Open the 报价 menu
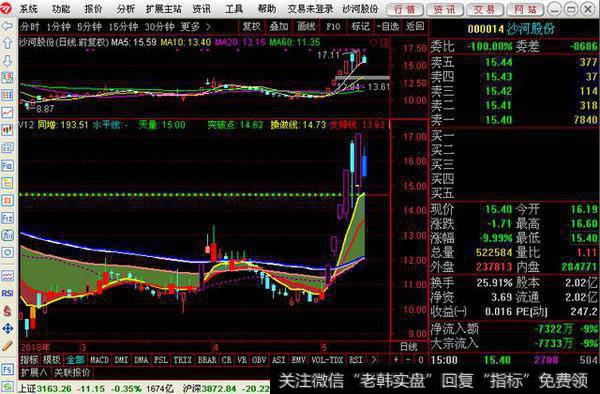This screenshot has height=394, width=600. [x=93, y=9]
